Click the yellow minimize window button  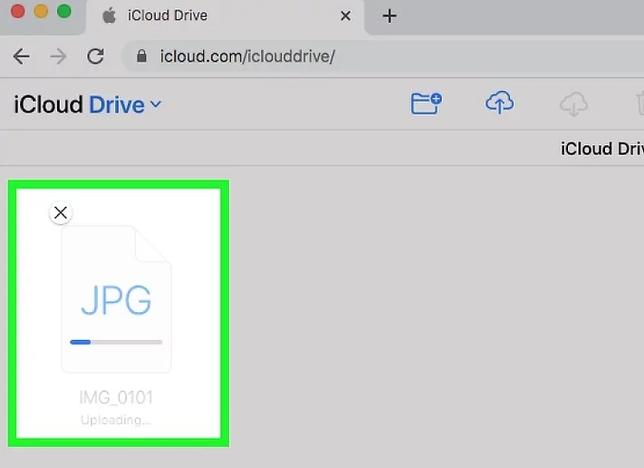point(41,11)
